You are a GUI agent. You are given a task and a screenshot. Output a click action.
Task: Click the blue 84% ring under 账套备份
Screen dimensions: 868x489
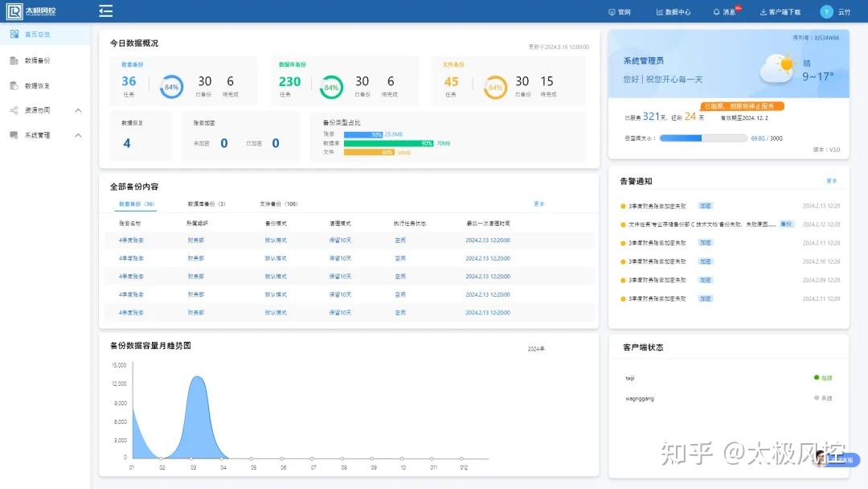[x=172, y=87]
